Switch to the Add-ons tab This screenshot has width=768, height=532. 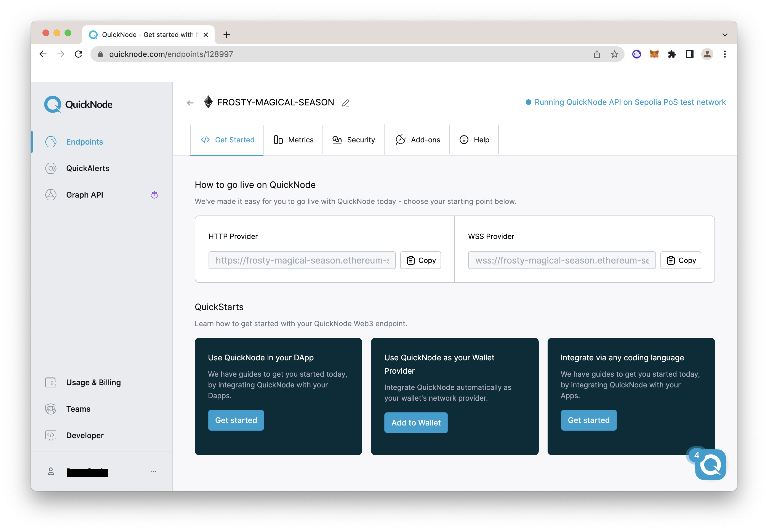[417, 140]
